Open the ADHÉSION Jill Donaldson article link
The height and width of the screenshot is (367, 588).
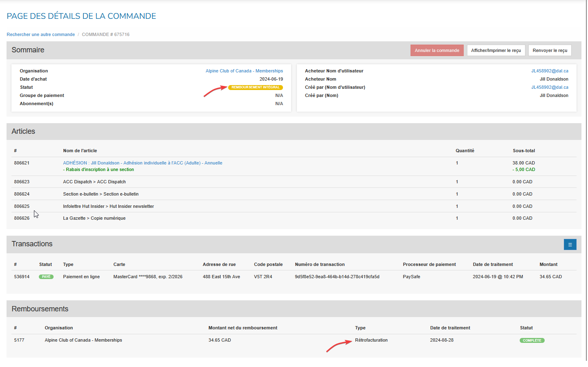point(142,163)
